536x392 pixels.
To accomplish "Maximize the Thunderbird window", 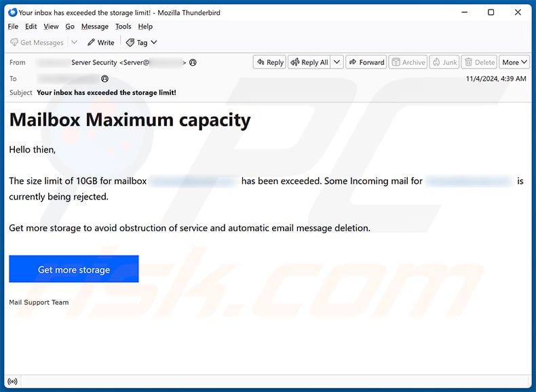I will point(491,12).
